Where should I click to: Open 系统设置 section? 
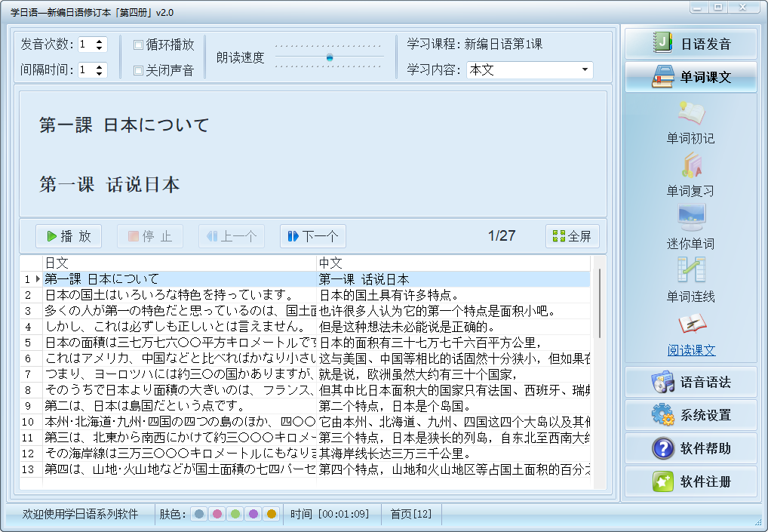click(690, 415)
